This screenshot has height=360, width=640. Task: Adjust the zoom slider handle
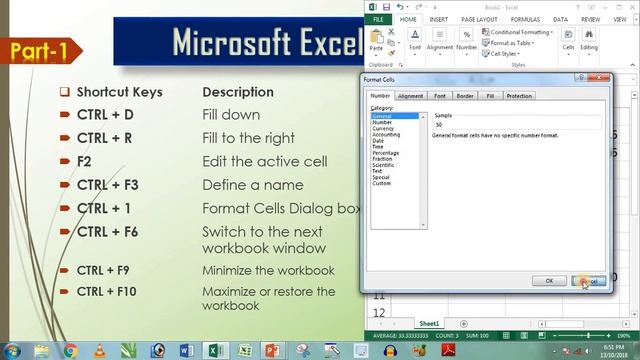tap(588, 336)
